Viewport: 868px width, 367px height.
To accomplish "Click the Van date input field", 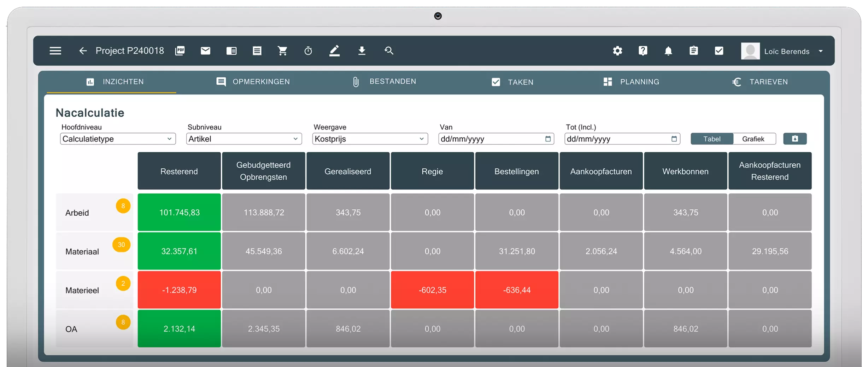I will (x=491, y=139).
